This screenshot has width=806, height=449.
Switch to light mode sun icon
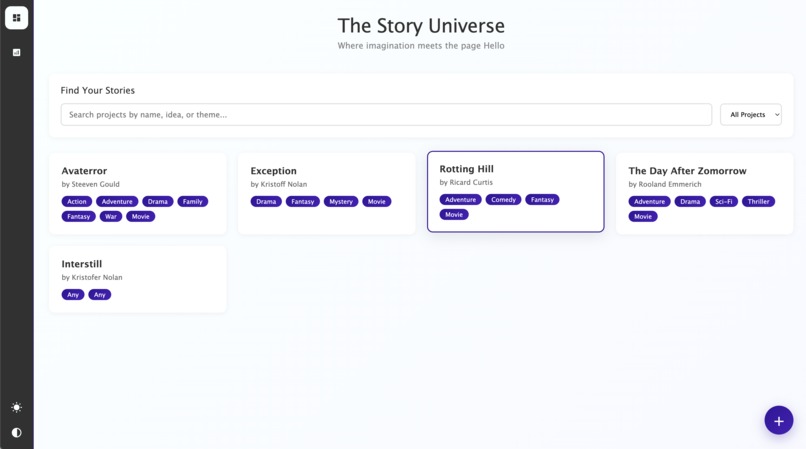pyautogui.click(x=16, y=407)
